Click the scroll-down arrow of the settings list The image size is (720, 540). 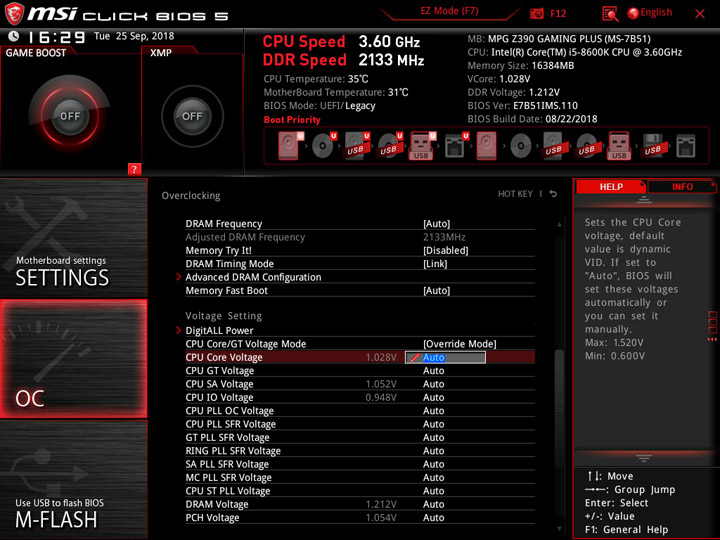[x=559, y=529]
